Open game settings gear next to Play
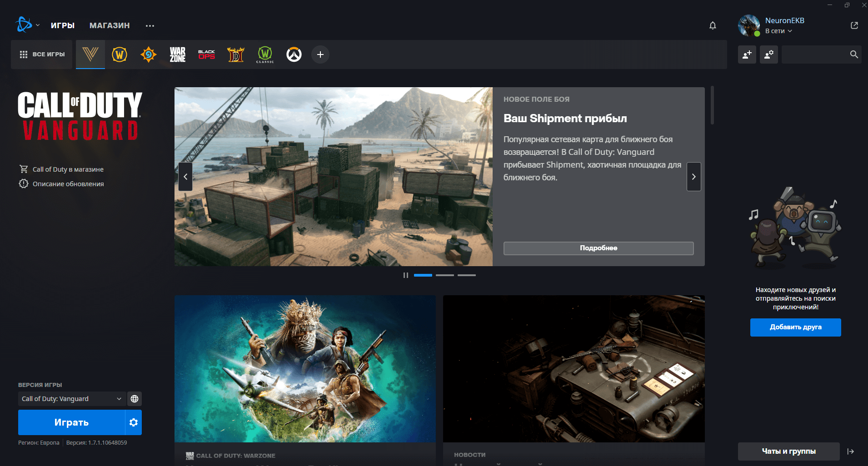Viewport: 868px width, 466px height. pos(134,422)
